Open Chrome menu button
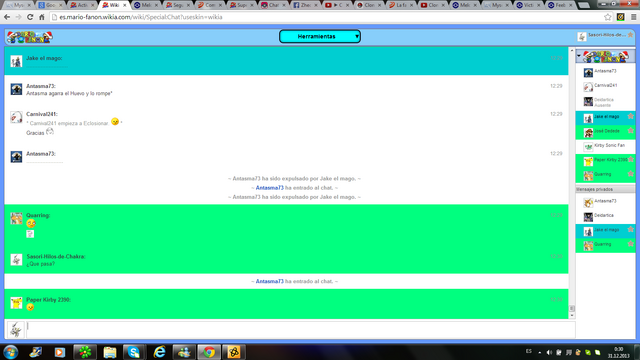This screenshot has width=640, height=360. pyautogui.click(x=633, y=17)
